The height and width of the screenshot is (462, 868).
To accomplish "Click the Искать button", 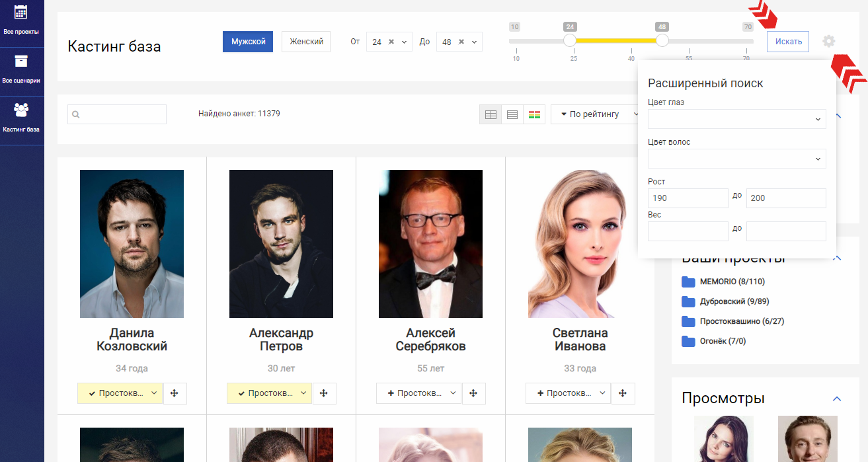I will coord(788,42).
